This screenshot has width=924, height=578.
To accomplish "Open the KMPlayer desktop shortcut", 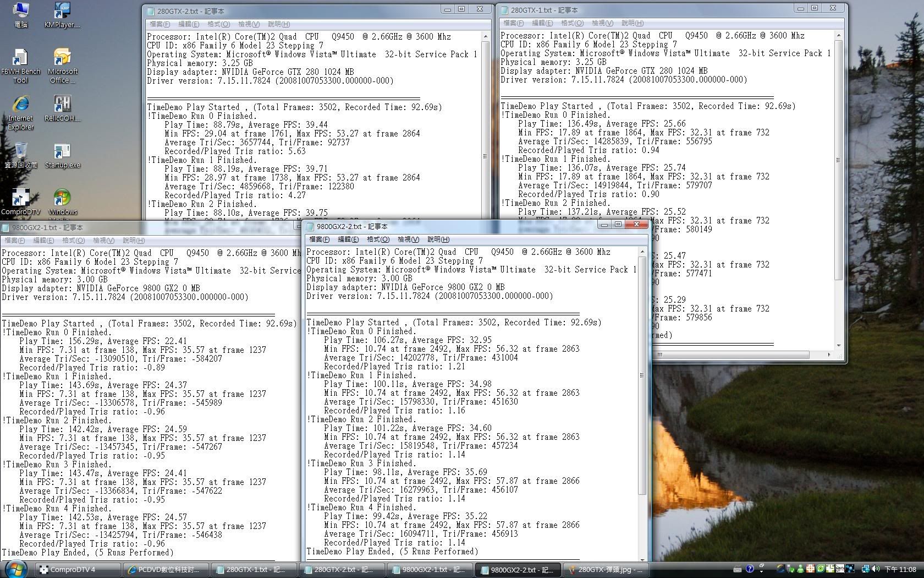I will coord(62,15).
